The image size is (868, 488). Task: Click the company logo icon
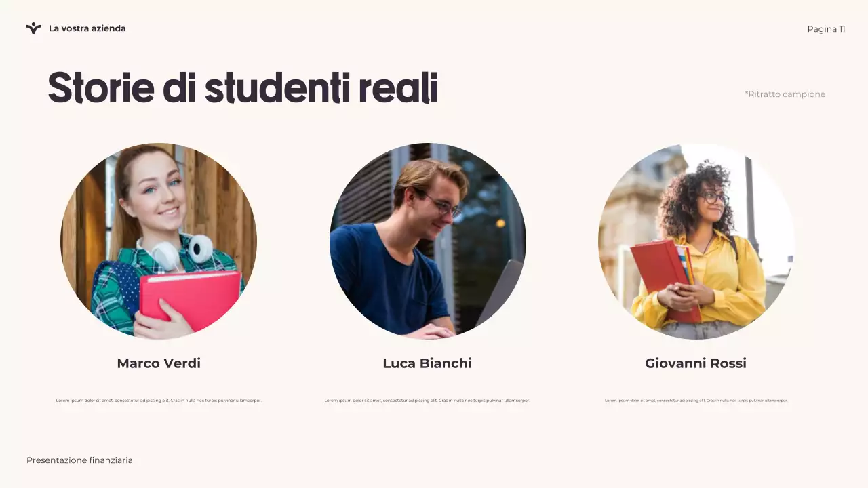click(x=33, y=28)
